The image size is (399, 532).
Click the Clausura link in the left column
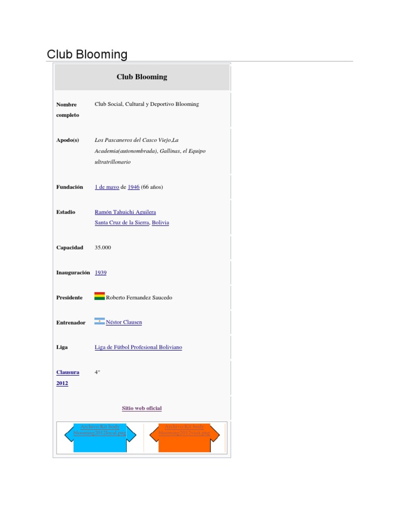(68, 372)
